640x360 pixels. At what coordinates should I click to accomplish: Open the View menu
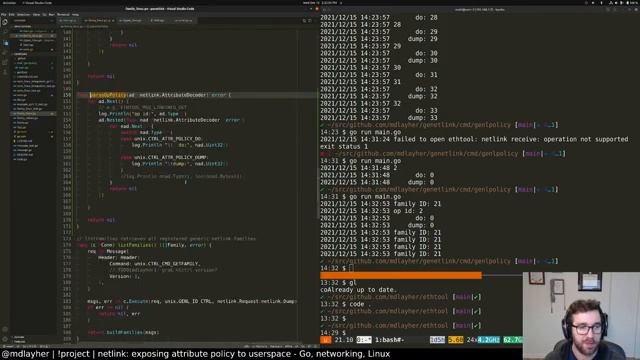36,14
